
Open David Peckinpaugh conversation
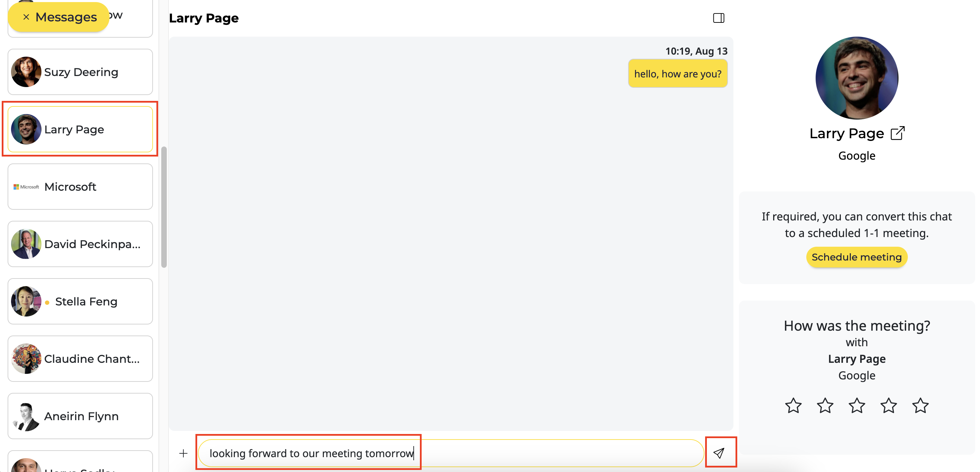click(80, 244)
